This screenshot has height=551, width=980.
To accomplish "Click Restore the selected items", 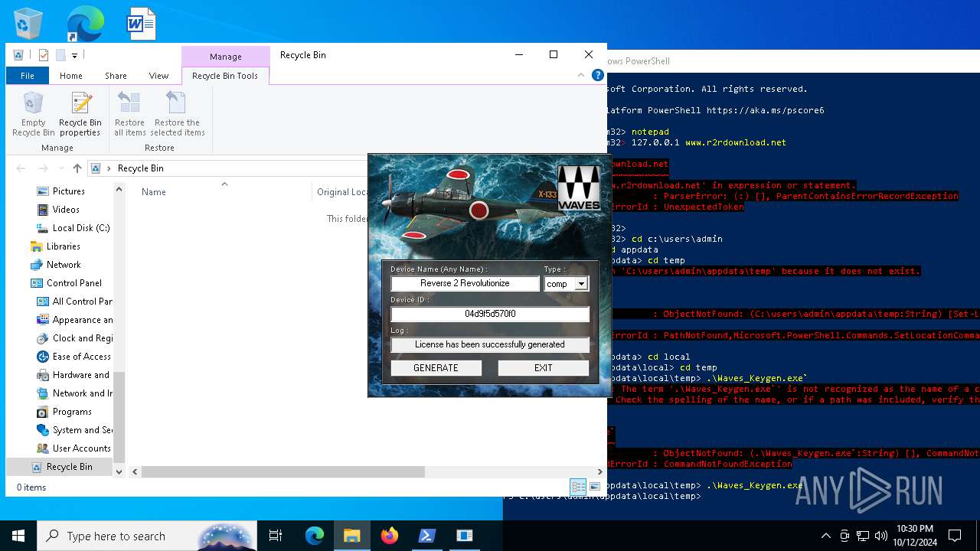I will 177,113.
